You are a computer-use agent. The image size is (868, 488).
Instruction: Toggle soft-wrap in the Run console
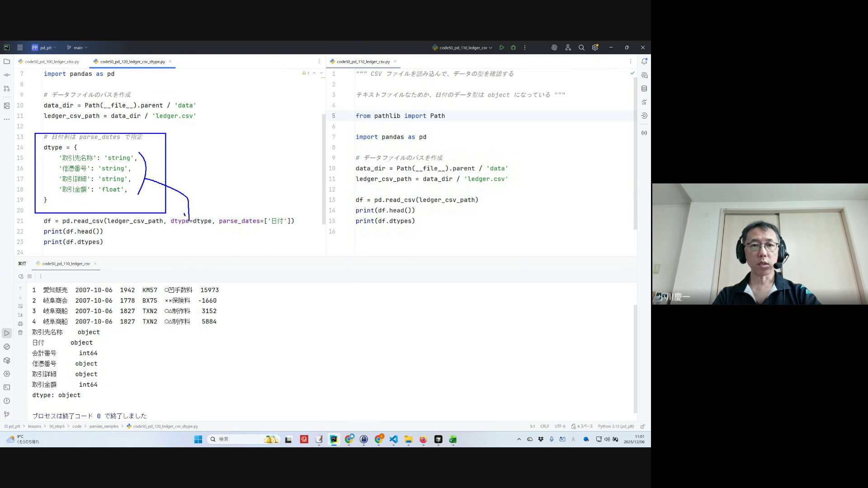tap(20, 306)
